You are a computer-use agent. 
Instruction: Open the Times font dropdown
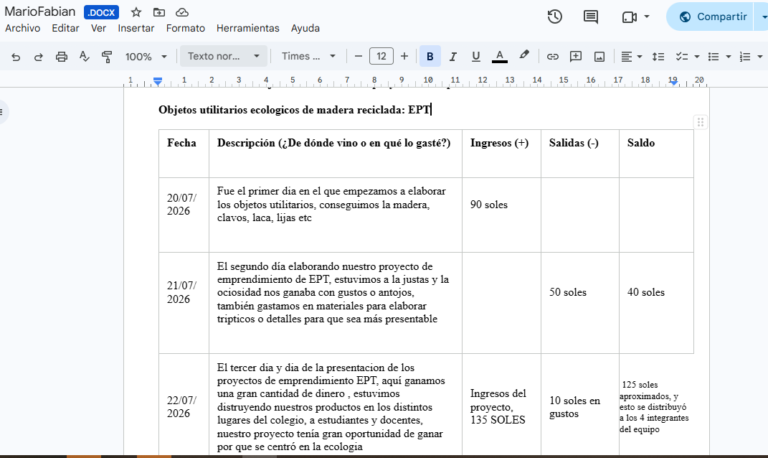tap(309, 56)
